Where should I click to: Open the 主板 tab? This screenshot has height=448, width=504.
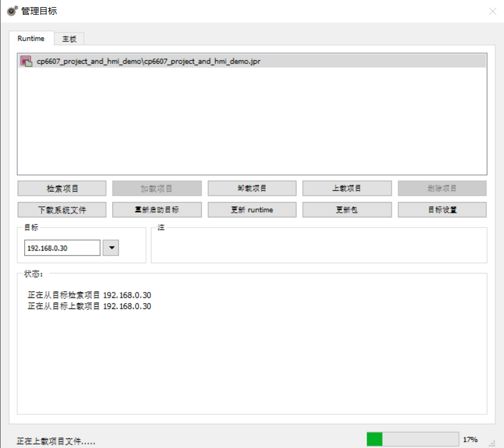pyautogui.click(x=69, y=39)
